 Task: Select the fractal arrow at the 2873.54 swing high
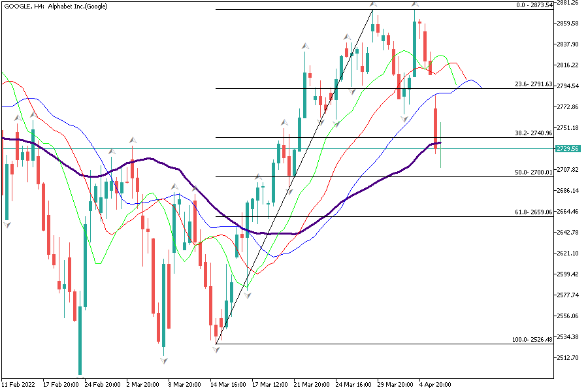pos(373,5)
